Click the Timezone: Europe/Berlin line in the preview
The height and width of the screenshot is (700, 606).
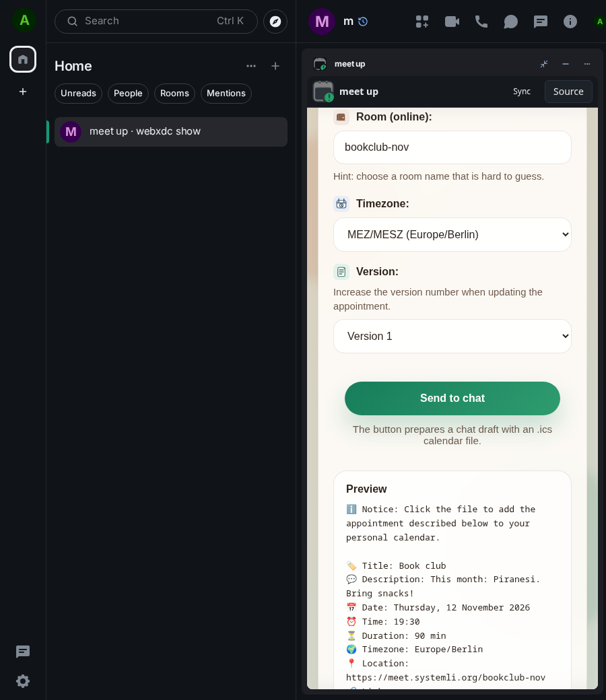point(414,649)
